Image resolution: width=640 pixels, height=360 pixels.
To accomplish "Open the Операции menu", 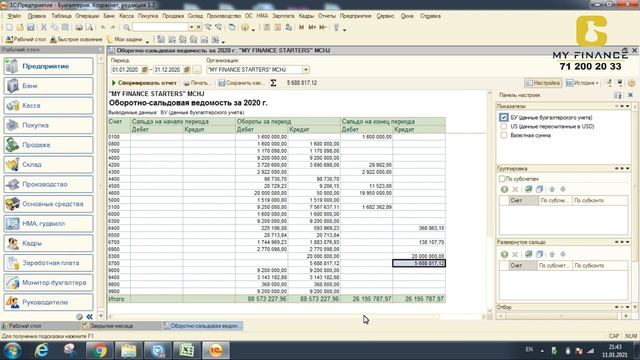I will tap(87, 16).
